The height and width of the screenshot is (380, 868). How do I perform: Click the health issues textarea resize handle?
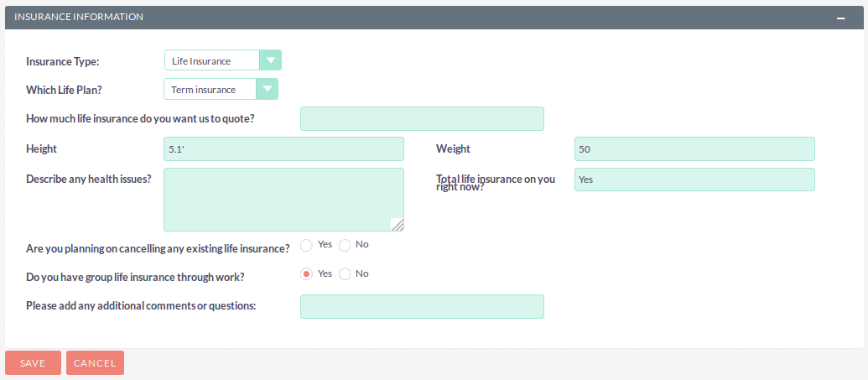[x=398, y=224]
